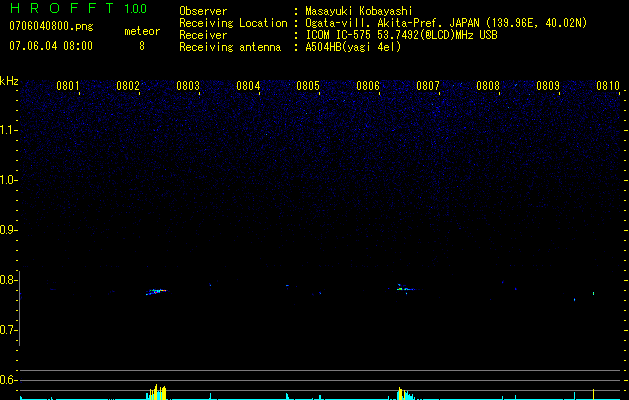Click the 'Receiving antenna' label
The image size is (629, 400).
(230, 47)
